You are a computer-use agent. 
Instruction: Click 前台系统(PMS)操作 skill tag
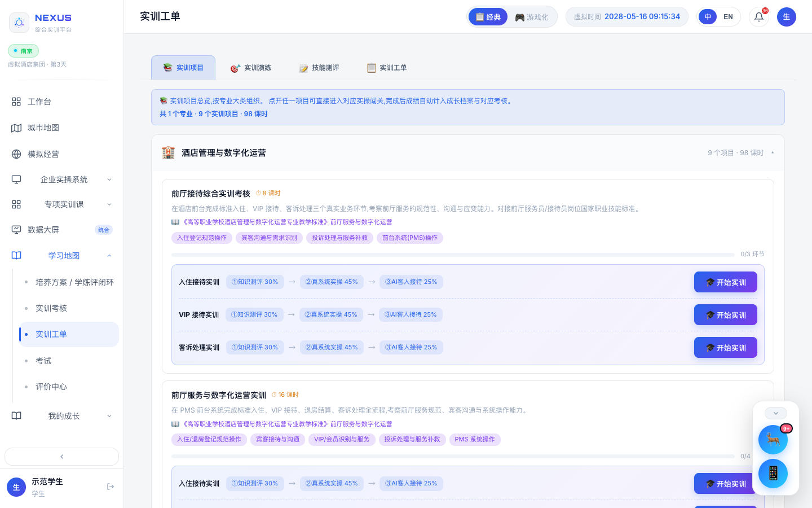410,238
